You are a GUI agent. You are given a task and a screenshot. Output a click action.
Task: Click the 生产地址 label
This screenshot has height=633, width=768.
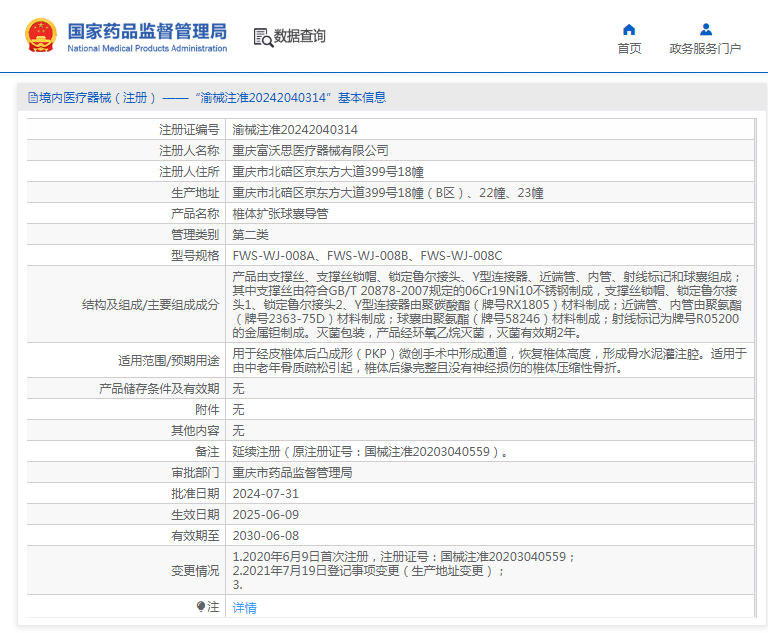tap(195, 193)
